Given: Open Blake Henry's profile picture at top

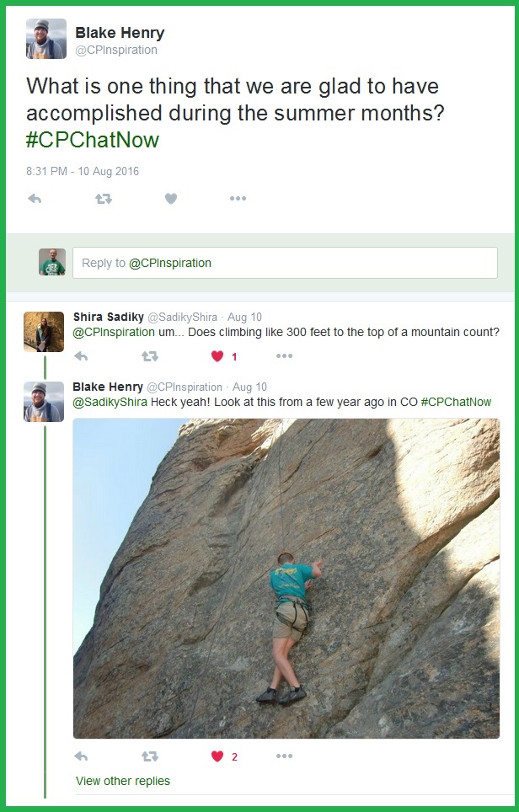Looking at the screenshot, I should 46,39.
